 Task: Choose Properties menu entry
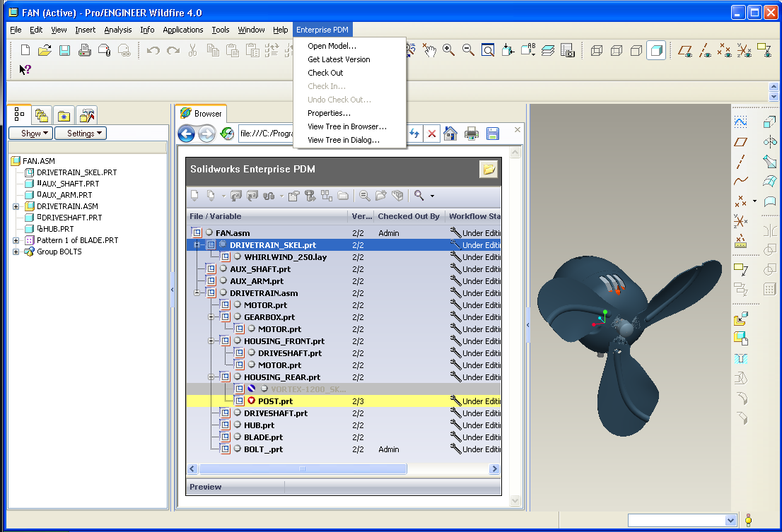[x=329, y=113]
